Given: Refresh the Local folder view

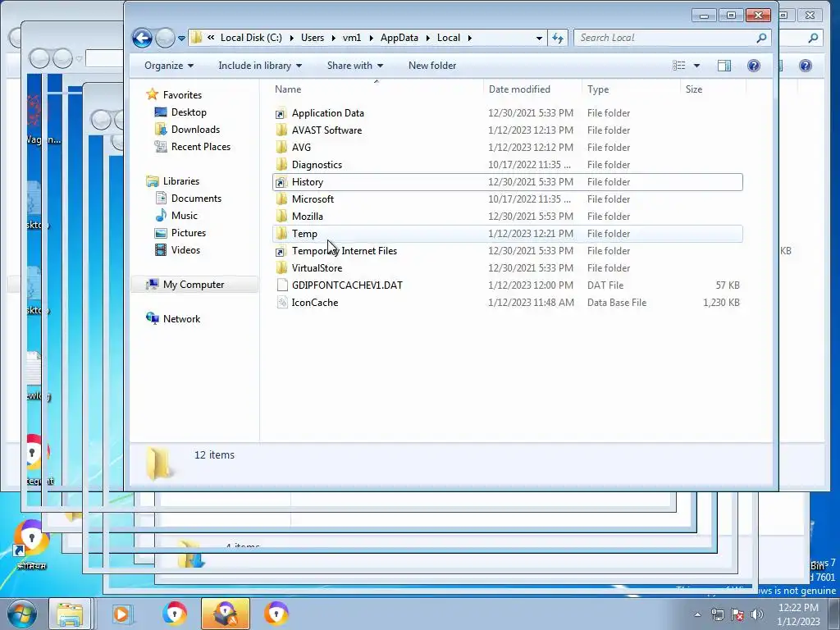Looking at the screenshot, I should [558, 38].
